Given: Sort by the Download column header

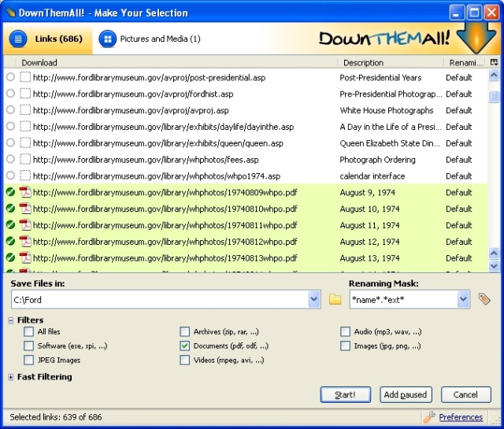Looking at the screenshot, I should click(176, 62).
